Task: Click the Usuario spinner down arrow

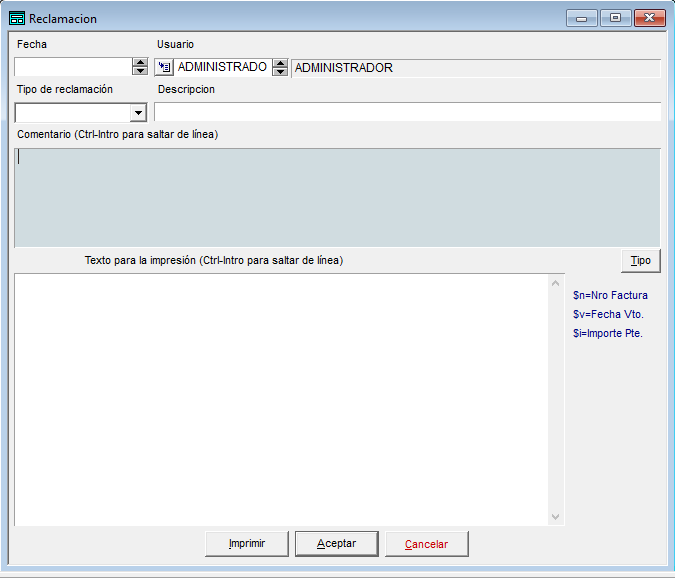Action: point(280,71)
